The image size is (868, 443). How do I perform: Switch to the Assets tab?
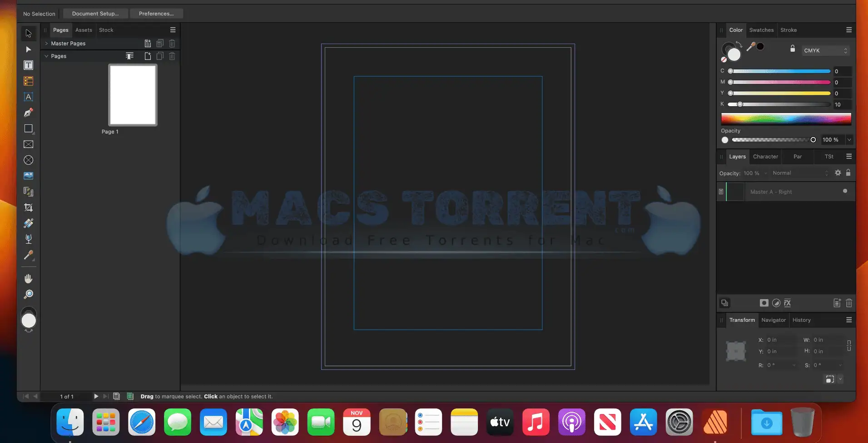pos(84,30)
